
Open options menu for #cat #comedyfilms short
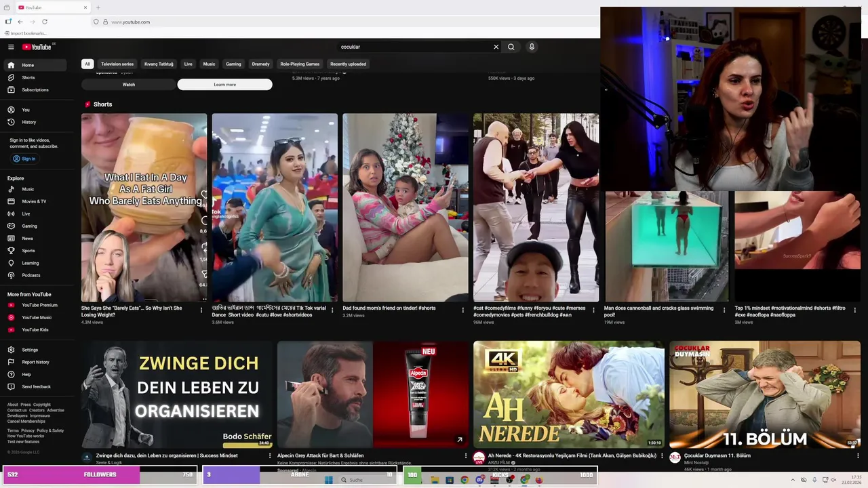coord(593,310)
